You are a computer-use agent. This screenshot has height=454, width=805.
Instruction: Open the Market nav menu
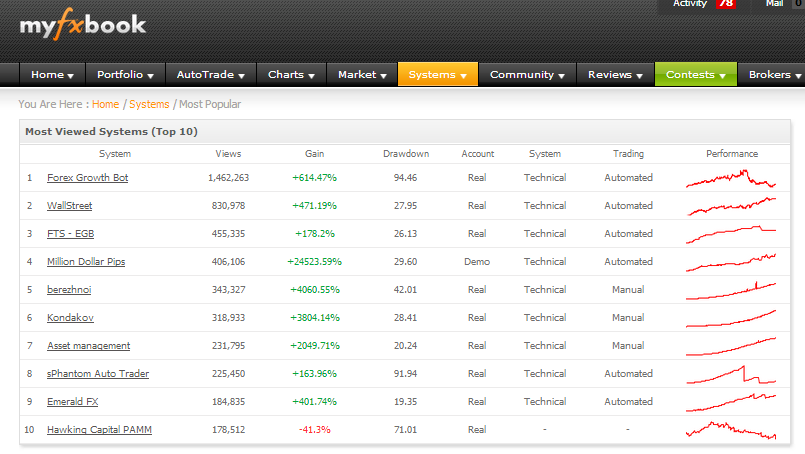click(362, 74)
